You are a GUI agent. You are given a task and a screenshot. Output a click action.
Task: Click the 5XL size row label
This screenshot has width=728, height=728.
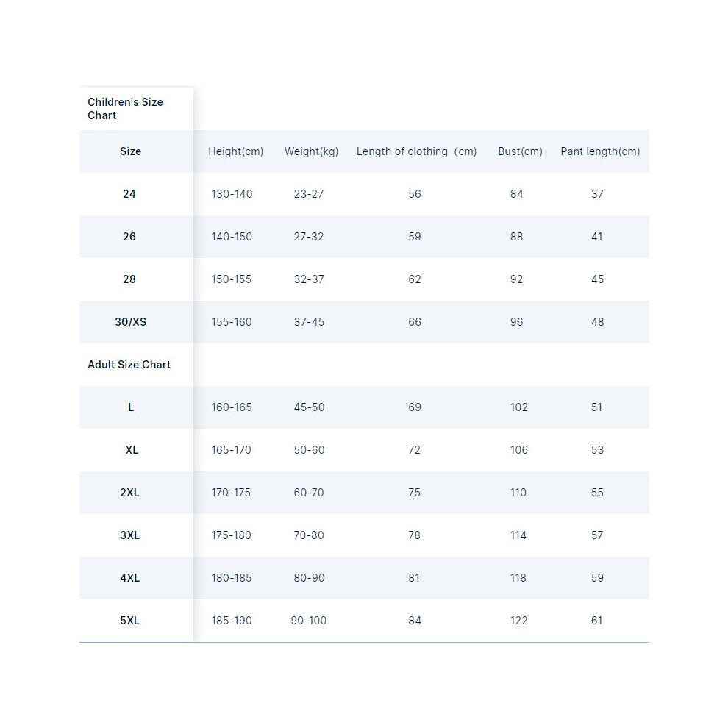click(x=129, y=621)
